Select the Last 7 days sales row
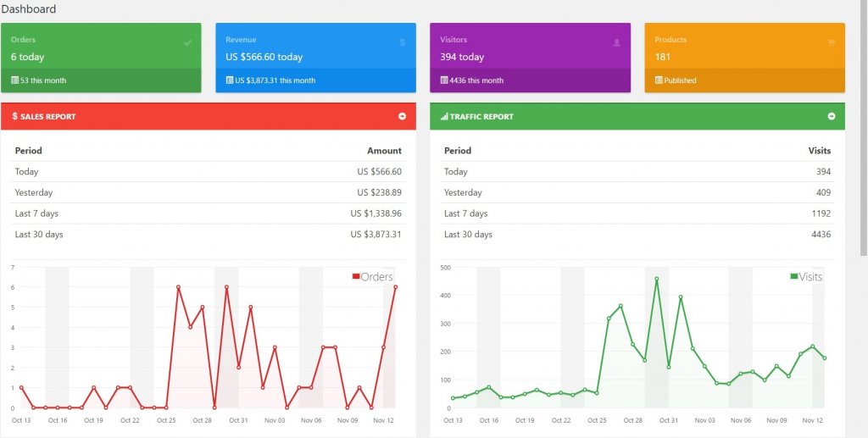Screen dimensions: 868x438 pos(209,213)
